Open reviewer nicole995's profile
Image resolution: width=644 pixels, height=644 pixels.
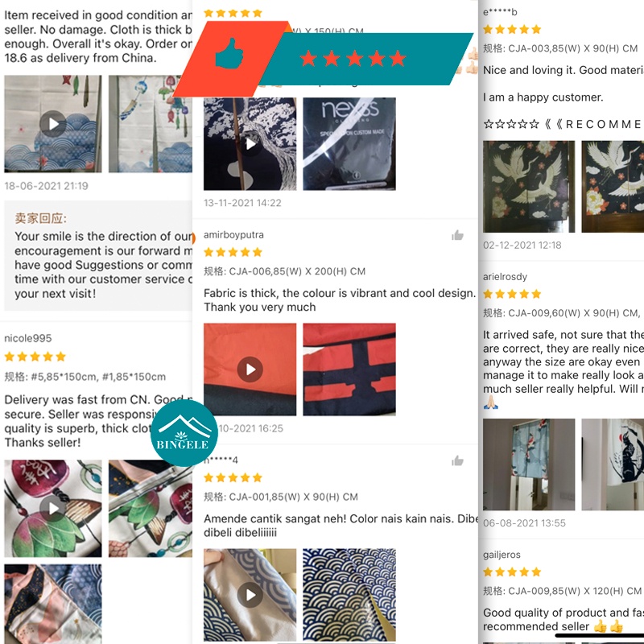[28, 338]
